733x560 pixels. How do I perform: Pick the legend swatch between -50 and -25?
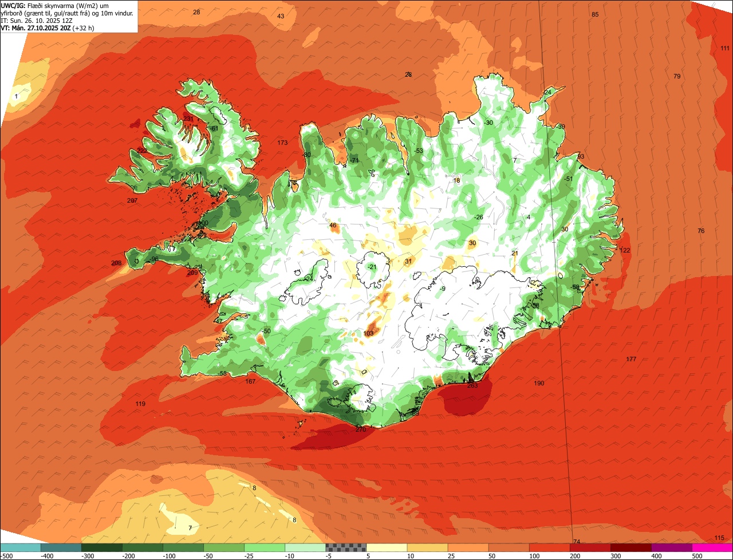(223, 547)
